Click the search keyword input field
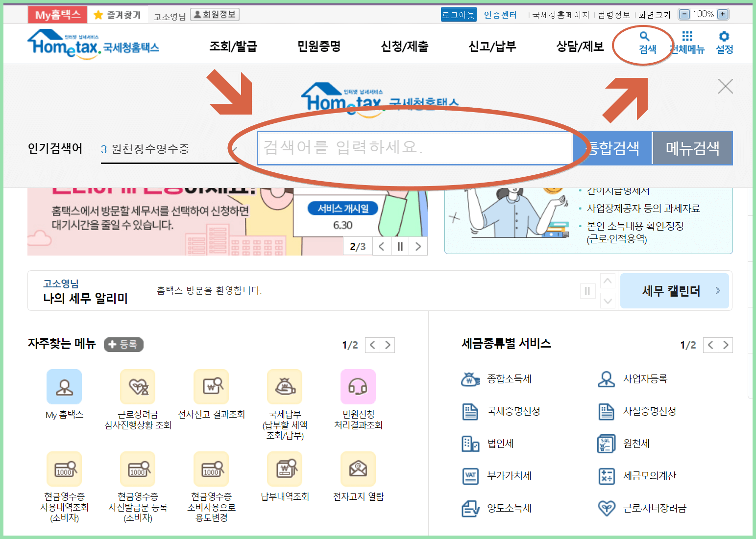This screenshot has width=756, height=539. coord(415,148)
